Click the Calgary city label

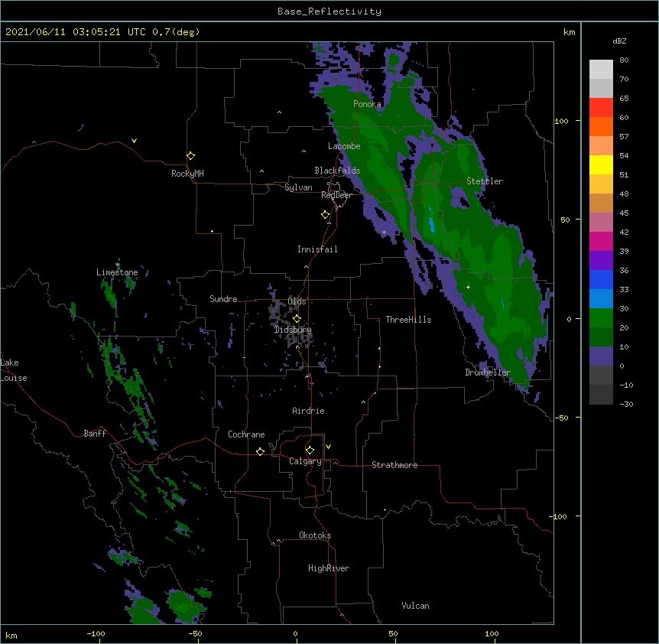point(305,461)
